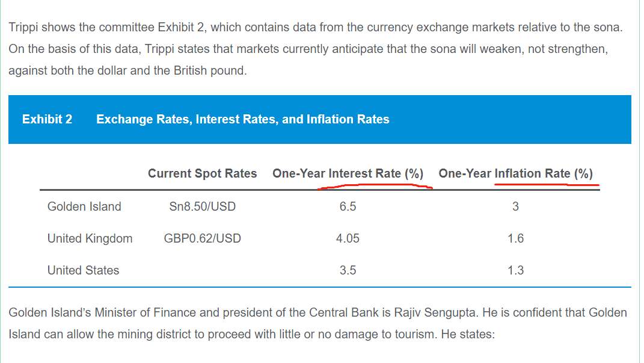644x363 pixels.
Task: Click the 3.5 interest rate value
Action: (x=348, y=270)
